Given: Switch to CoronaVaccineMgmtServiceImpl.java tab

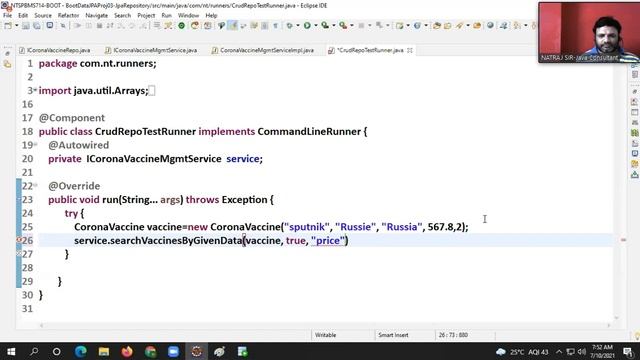Looking at the screenshot, I should pos(263,50).
